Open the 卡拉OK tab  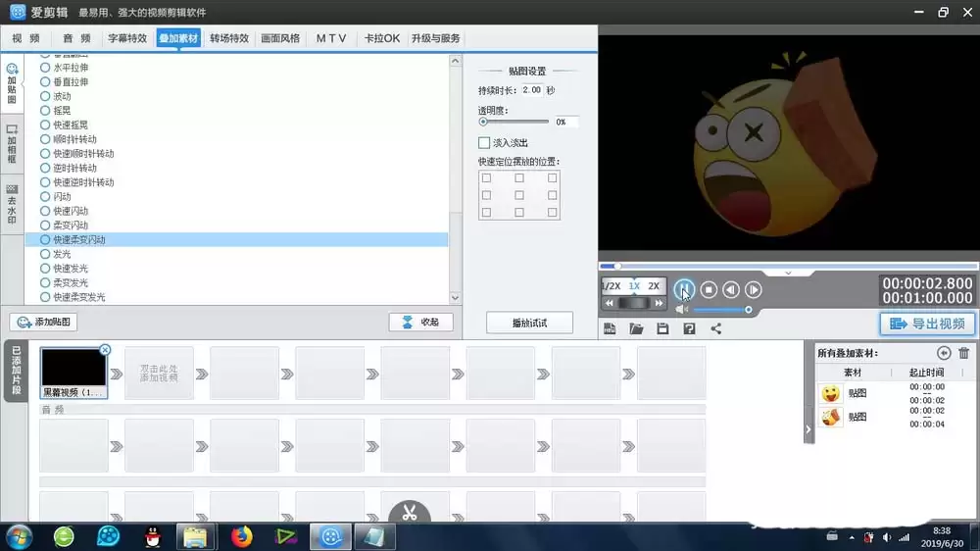pyautogui.click(x=382, y=38)
